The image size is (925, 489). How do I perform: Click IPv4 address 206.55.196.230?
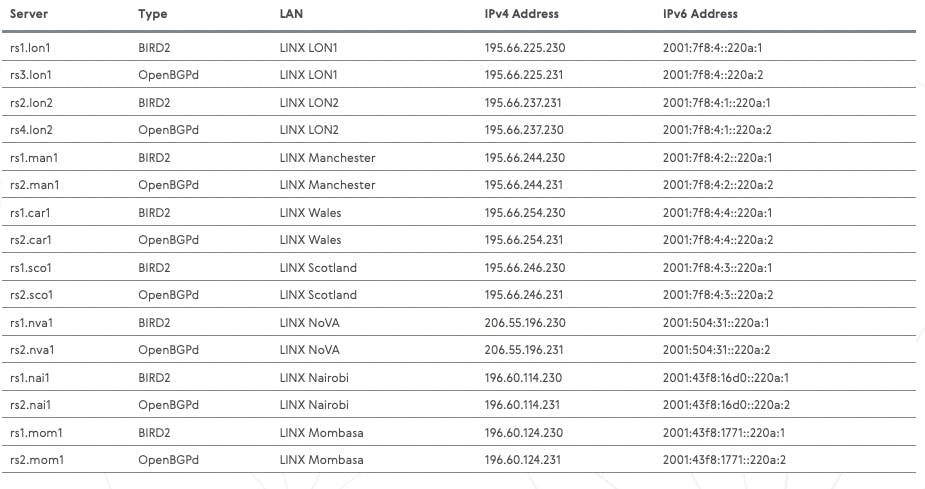pyautogui.click(x=525, y=323)
